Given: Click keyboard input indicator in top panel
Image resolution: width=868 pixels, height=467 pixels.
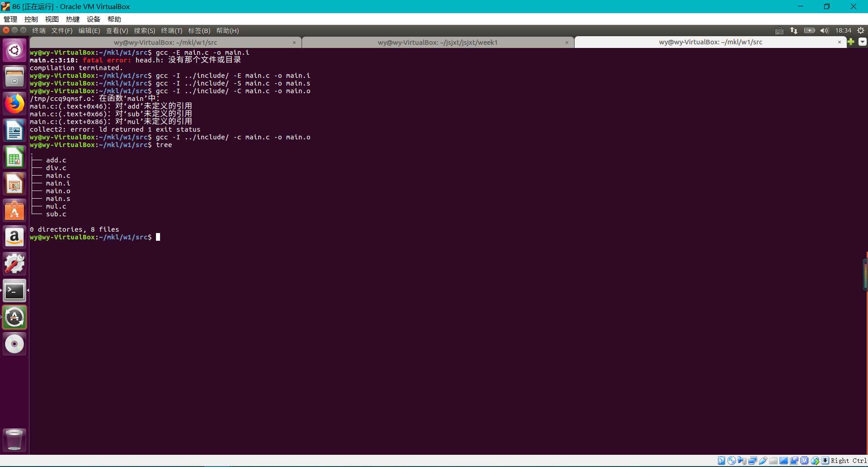Looking at the screenshot, I should pyautogui.click(x=779, y=30).
